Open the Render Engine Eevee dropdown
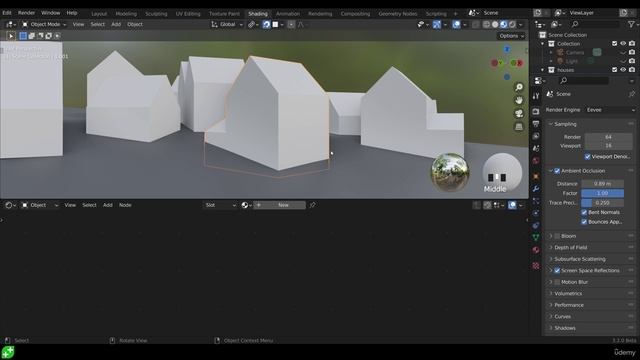This screenshot has width=640, height=360. click(x=610, y=110)
